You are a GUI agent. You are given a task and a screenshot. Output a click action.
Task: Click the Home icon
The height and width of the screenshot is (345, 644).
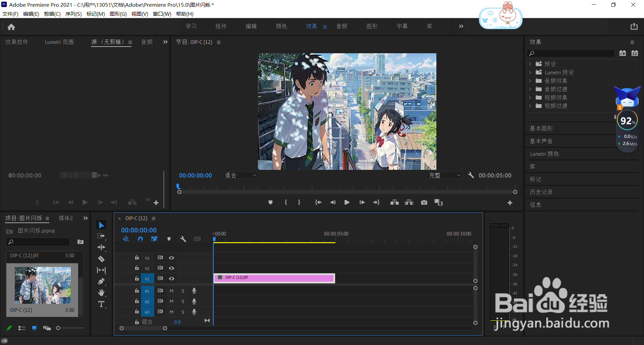pyautogui.click(x=11, y=27)
